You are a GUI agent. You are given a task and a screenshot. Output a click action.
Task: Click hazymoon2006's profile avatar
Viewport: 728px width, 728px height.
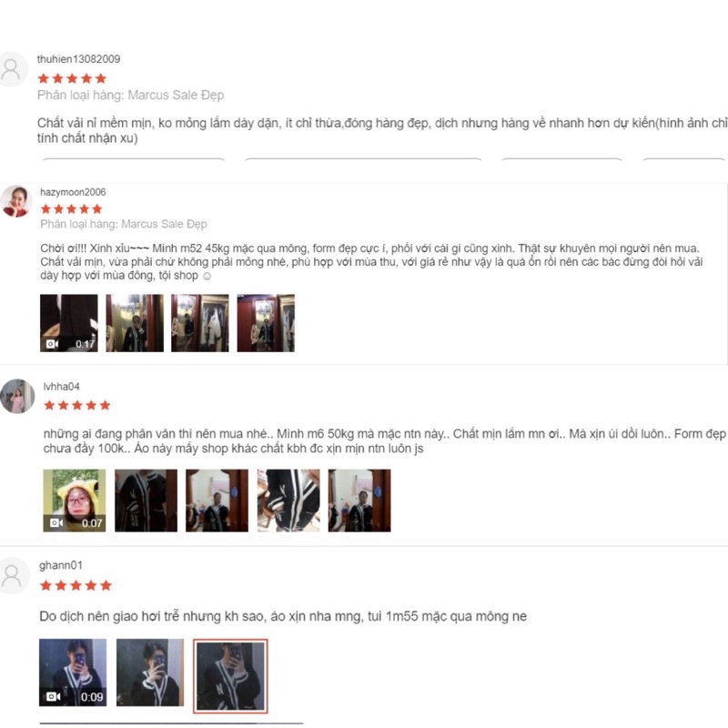point(15,201)
